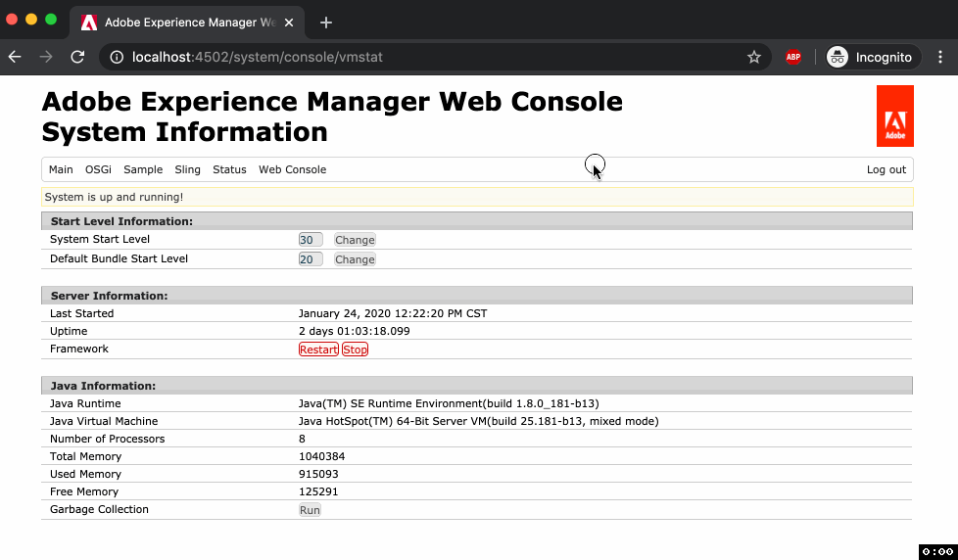Open the Adblock Plus extension icon
The height and width of the screenshot is (560, 958).
tap(793, 57)
